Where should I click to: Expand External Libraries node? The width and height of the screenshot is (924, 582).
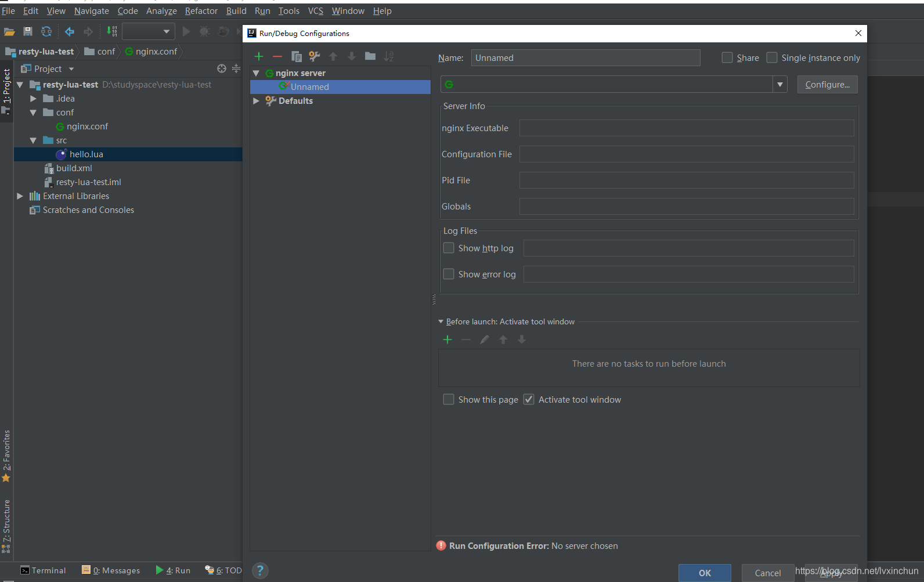(x=20, y=196)
